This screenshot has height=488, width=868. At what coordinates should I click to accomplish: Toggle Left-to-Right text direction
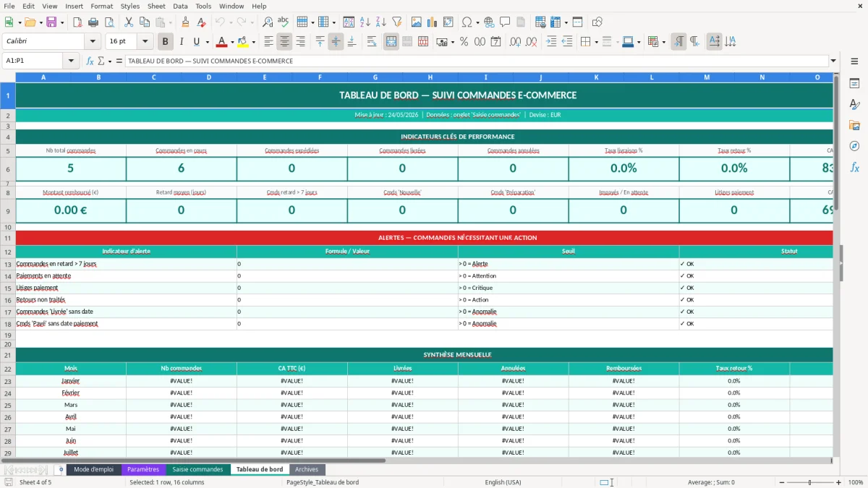678,42
